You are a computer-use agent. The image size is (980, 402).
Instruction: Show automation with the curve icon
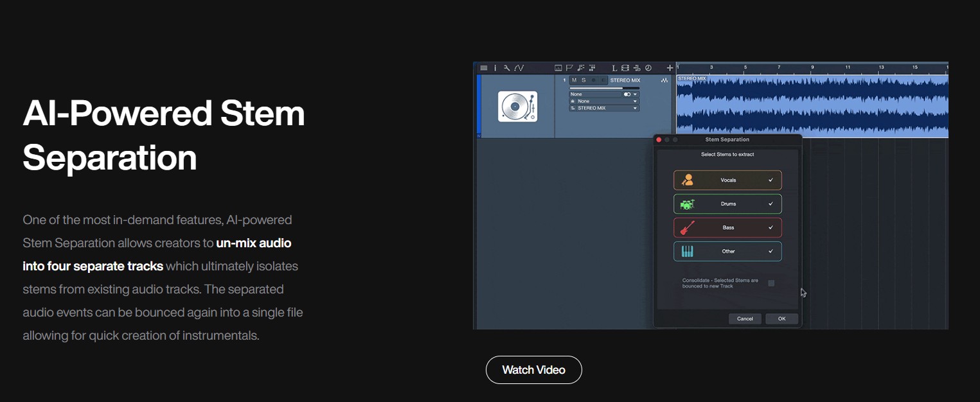coord(519,68)
